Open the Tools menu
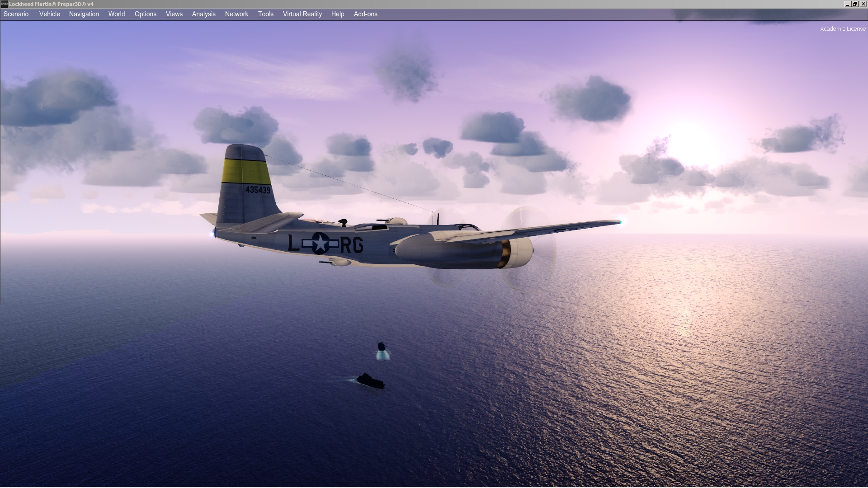This screenshot has width=868, height=488. 265,14
